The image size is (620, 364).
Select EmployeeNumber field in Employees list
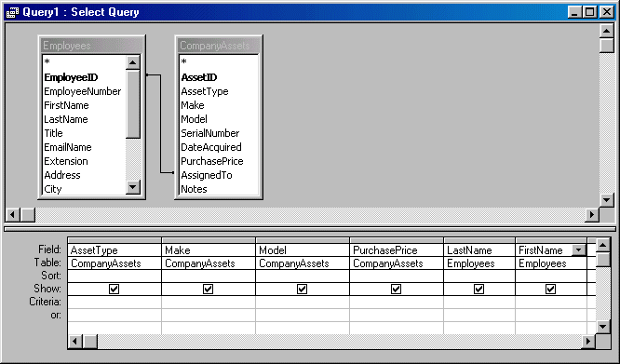click(x=82, y=91)
